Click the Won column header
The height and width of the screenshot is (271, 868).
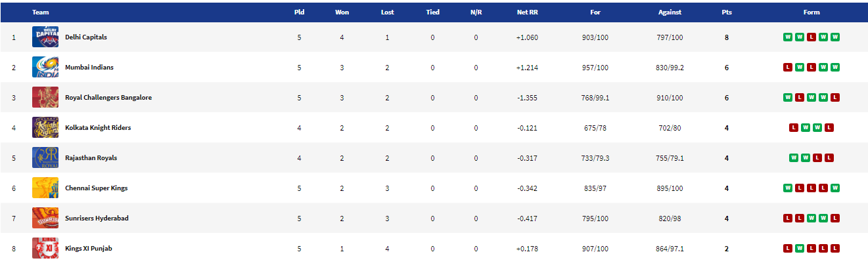point(342,12)
